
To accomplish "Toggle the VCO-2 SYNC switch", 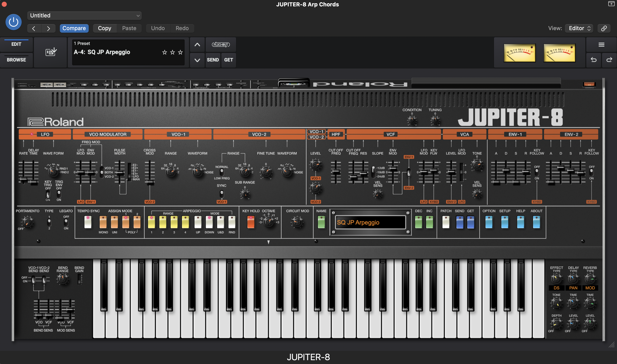I will 222,194.
